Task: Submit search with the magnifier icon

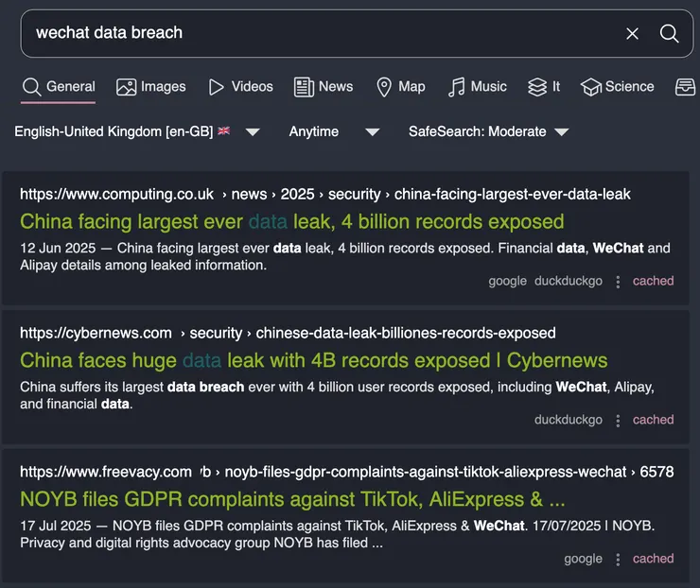Action: click(669, 33)
